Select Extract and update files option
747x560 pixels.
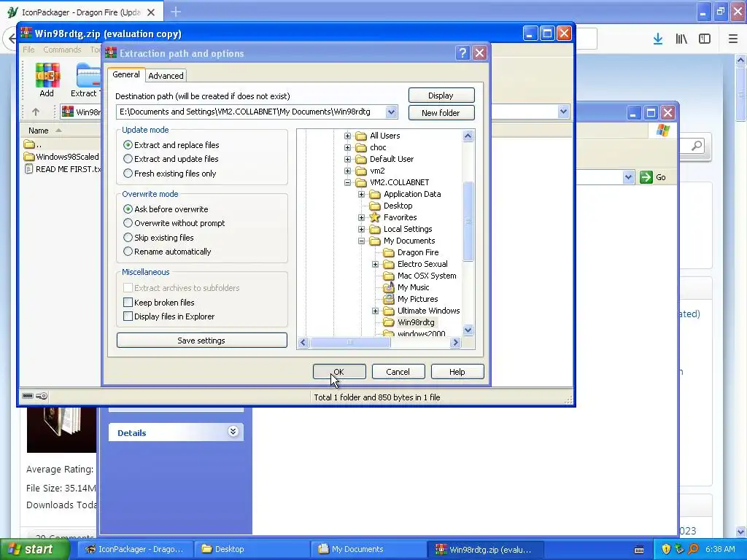click(x=171, y=159)
